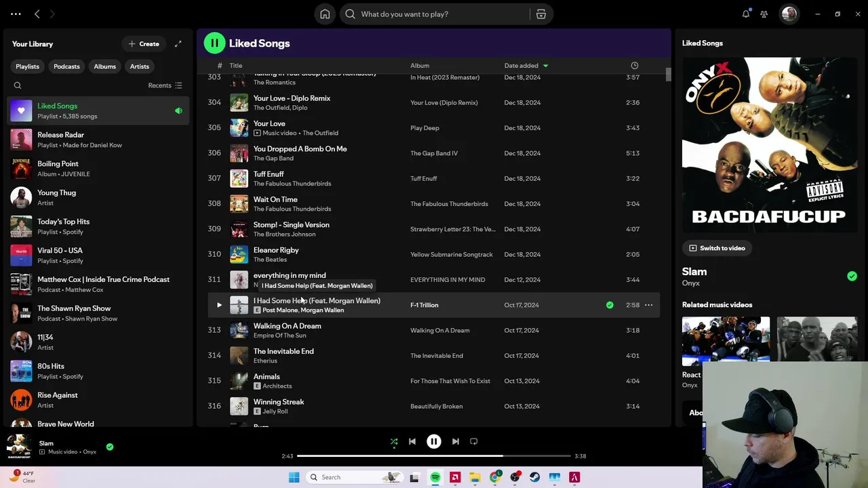This screenshot has width=868, height=488.
Task: Sort by Title column header
Action: click(x=236, y=66)
